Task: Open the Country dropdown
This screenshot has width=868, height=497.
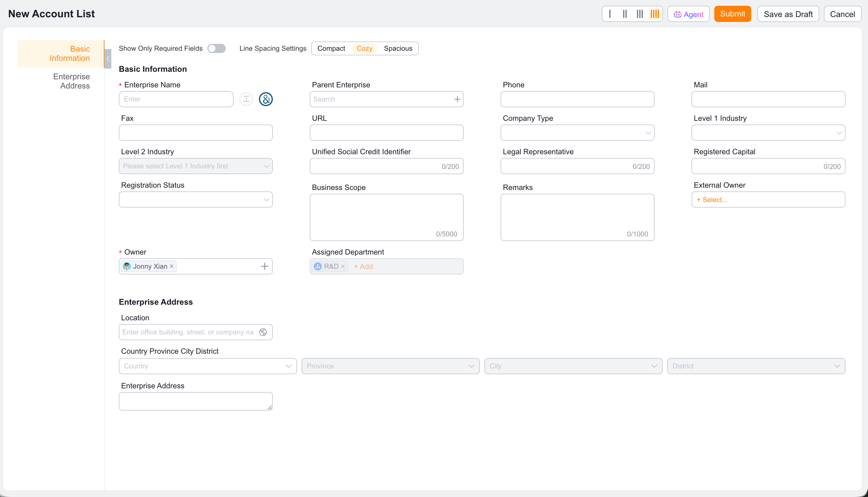Action: pos(208,366)
